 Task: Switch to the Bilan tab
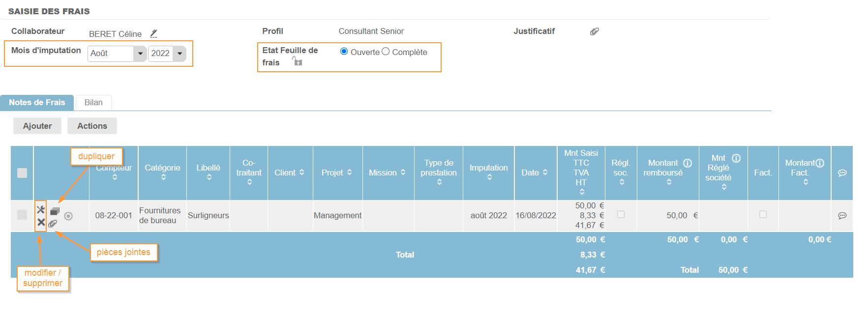click(x=93, y=102)
